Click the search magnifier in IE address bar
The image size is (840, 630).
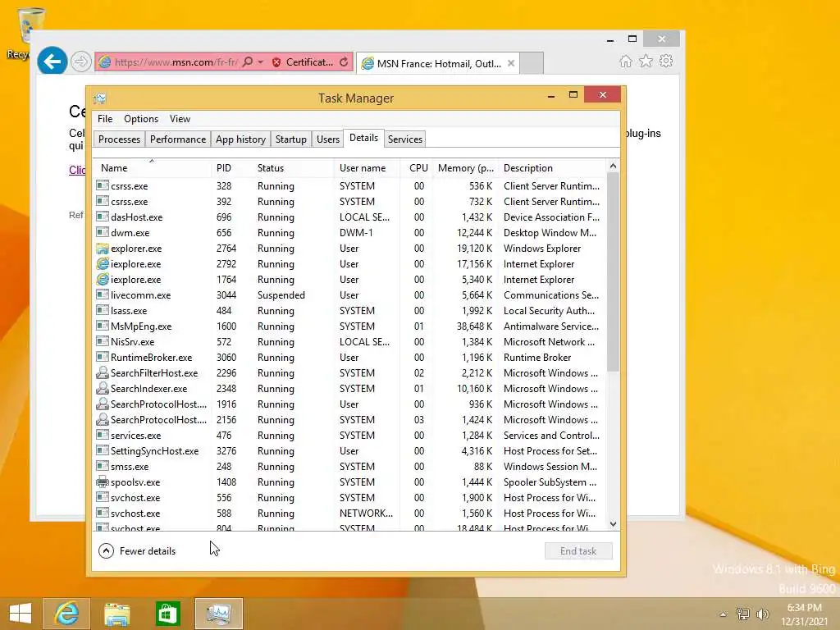click(x=248, y=62)
